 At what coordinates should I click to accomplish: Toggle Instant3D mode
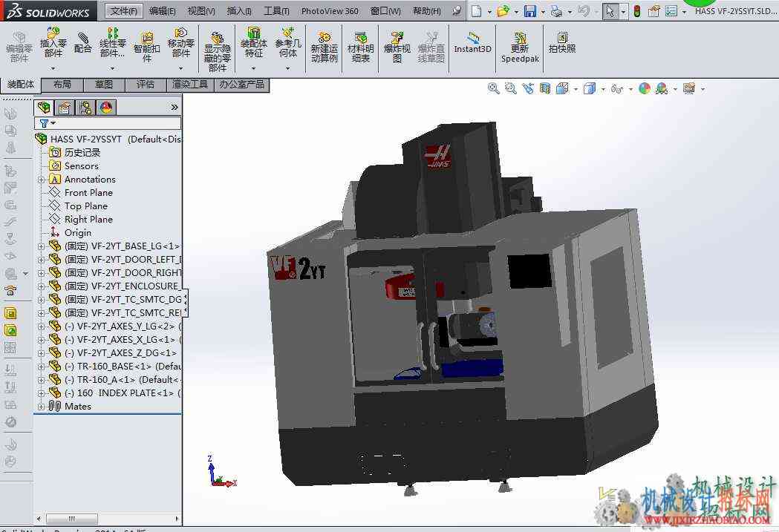(x=472, y=43)
